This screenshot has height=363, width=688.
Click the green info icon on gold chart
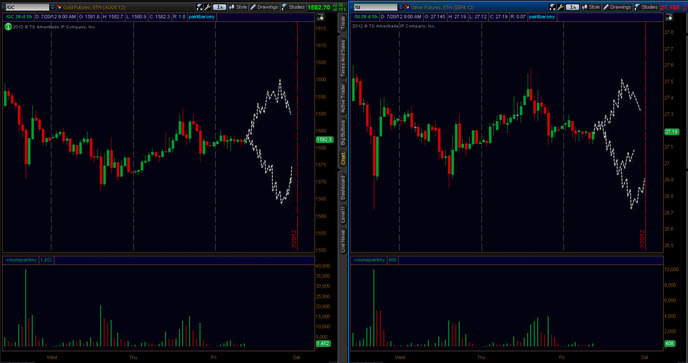point(8,27)
